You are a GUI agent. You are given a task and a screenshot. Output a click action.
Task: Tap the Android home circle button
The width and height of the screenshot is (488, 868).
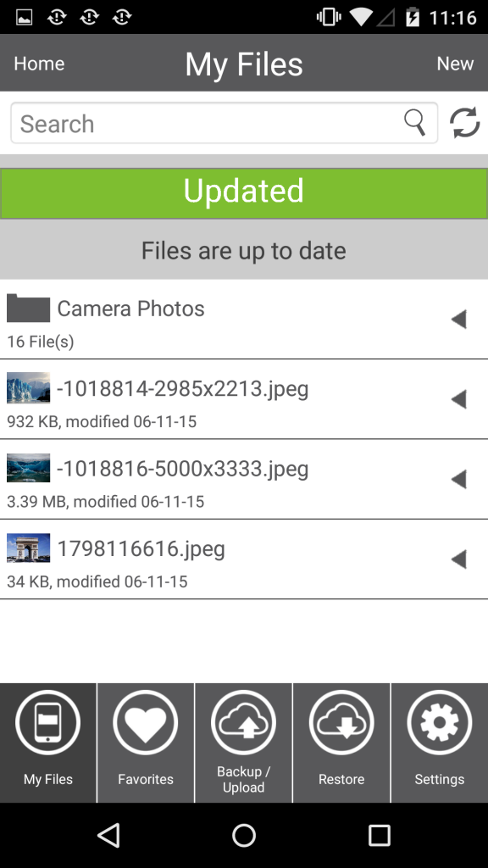click(243, 835)
